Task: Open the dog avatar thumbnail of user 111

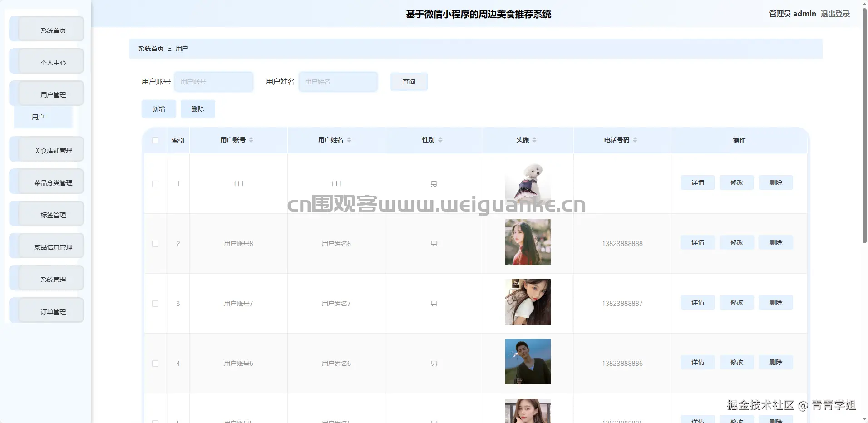Action: [x=528, y=182]
